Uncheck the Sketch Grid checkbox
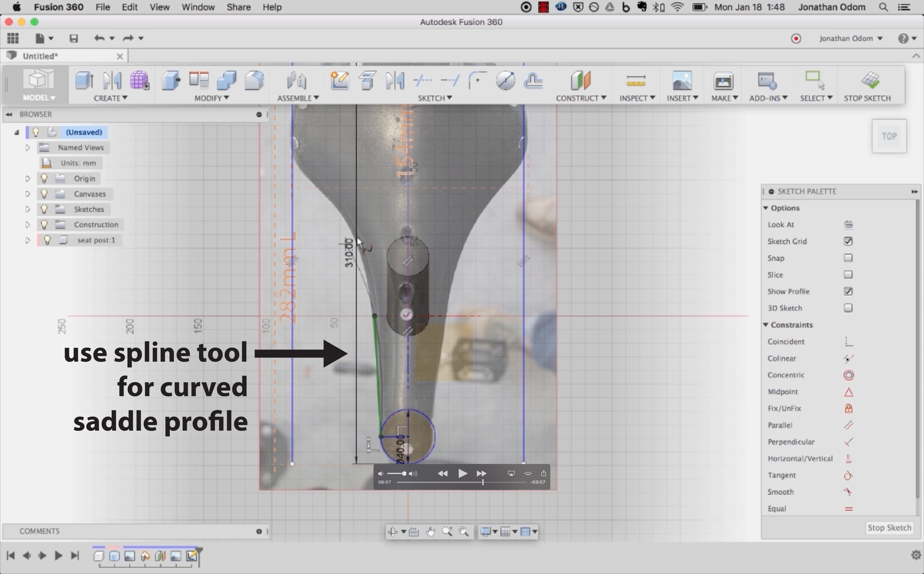 pos(848,241)
